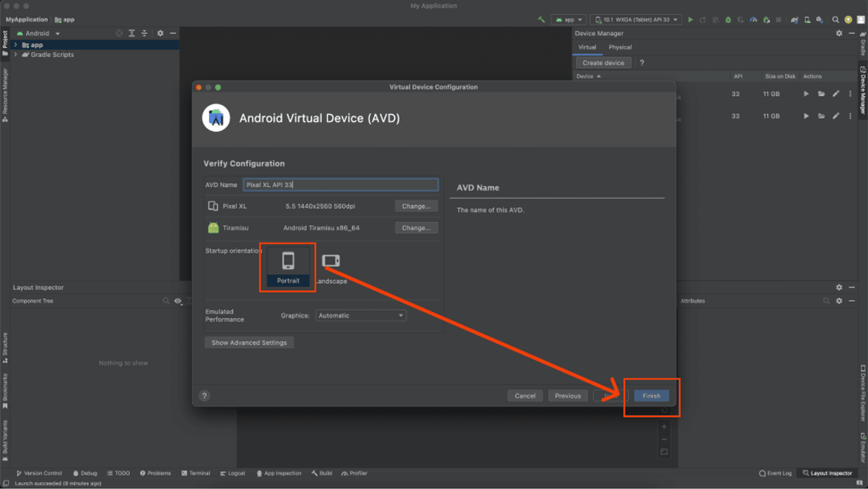
Task: Open Device Manager icon in top toolbar
Action: coord(807,20)
